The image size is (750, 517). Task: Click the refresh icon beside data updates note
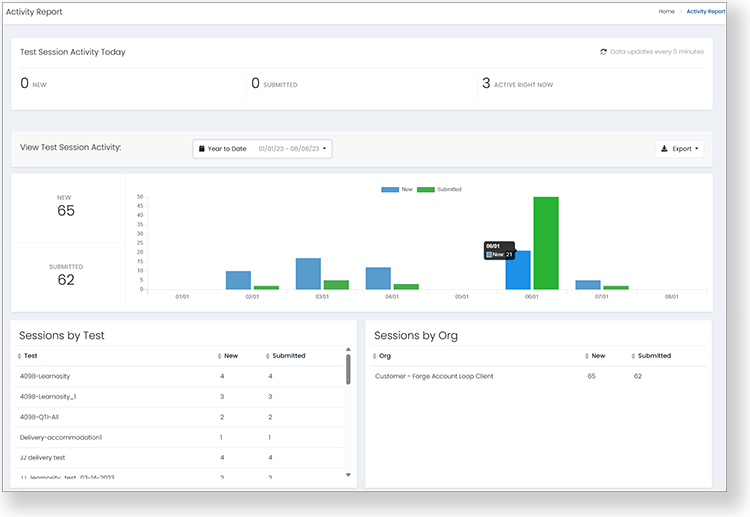(x=603, y=51)
